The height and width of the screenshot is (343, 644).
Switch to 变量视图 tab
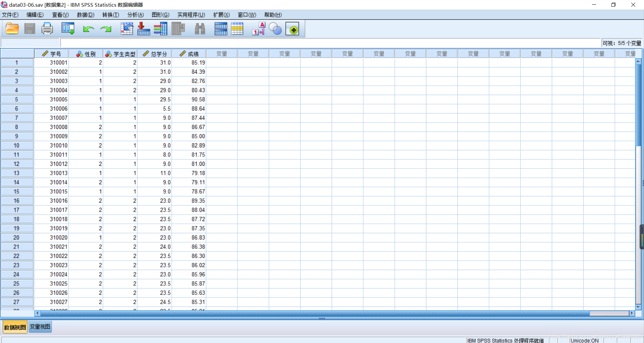[x=40, y=327]
